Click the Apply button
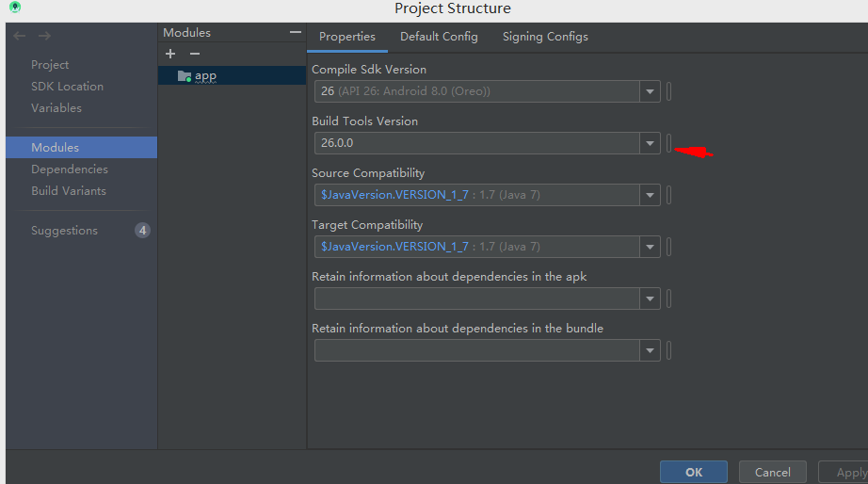 click(x=844, y=473)
